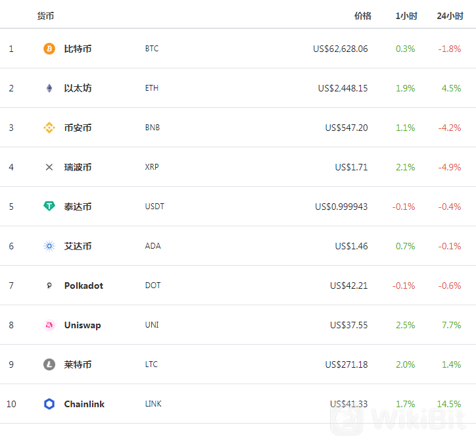Select the price US$547.20

pyautogui.click(x=346, y=128)
